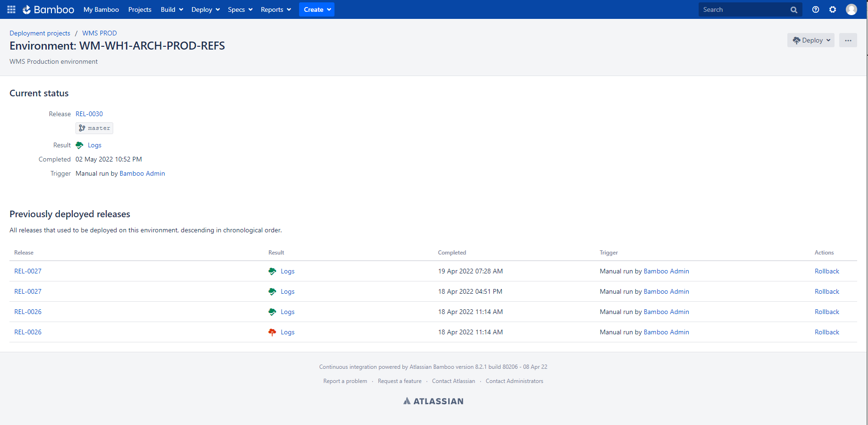868x425 pixels.
Task: Click the search magnifier icon
Action: (794, 9)
